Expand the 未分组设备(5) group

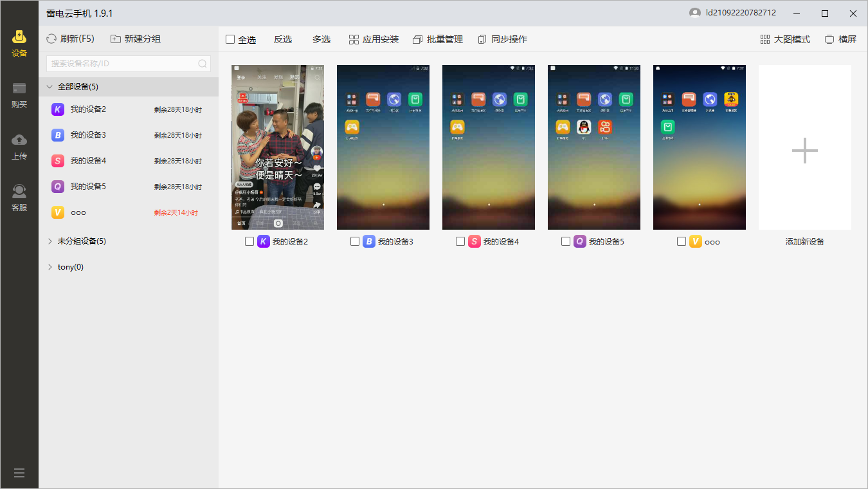coord(129,241)
